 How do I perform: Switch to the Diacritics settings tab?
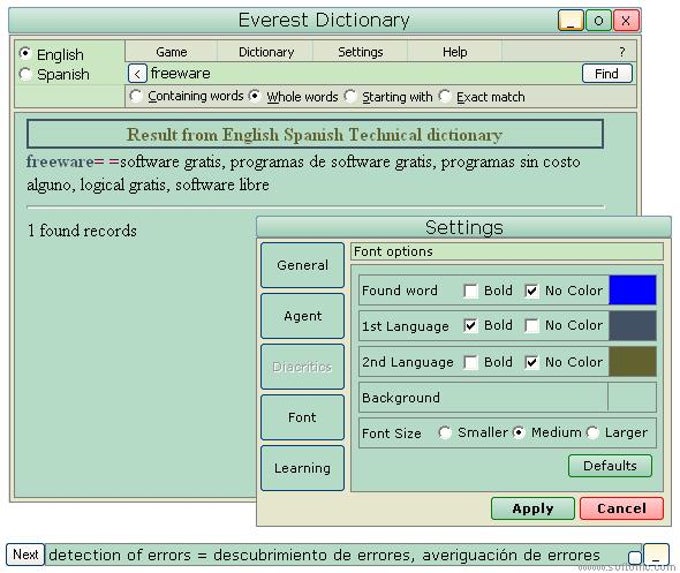click(x=303, y=367)
